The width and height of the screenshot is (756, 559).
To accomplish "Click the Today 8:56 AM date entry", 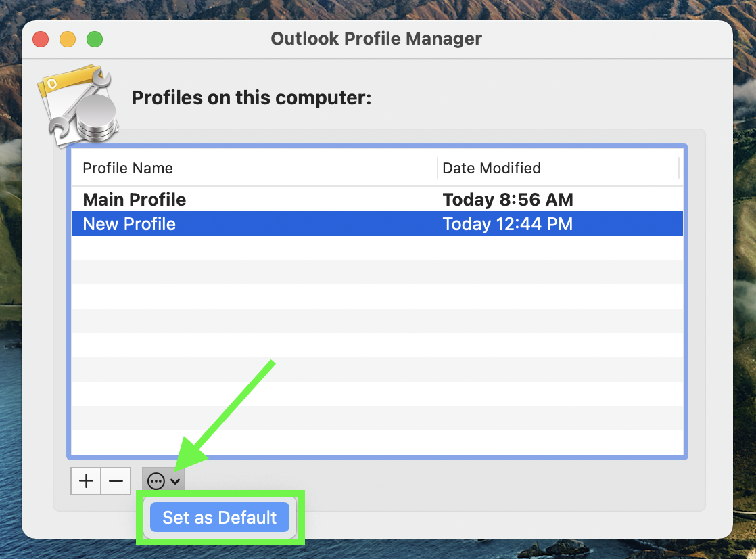I will pos(508,199).
